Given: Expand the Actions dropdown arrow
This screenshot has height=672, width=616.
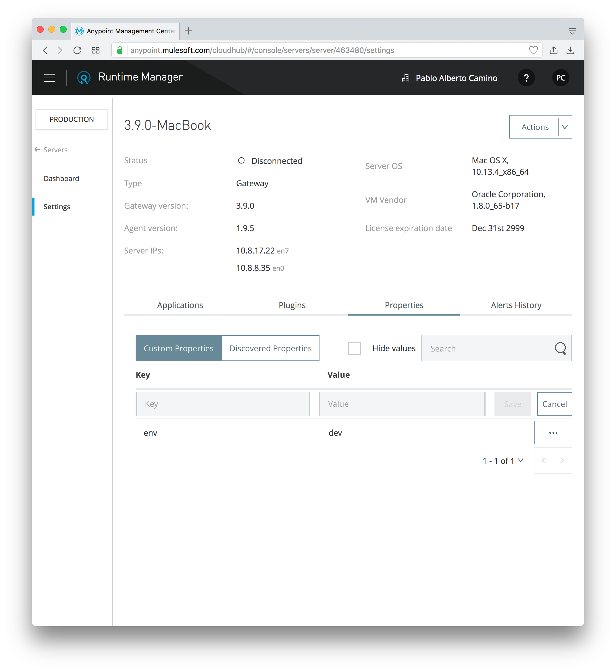Looking at the screenshot, I should 565,127.
